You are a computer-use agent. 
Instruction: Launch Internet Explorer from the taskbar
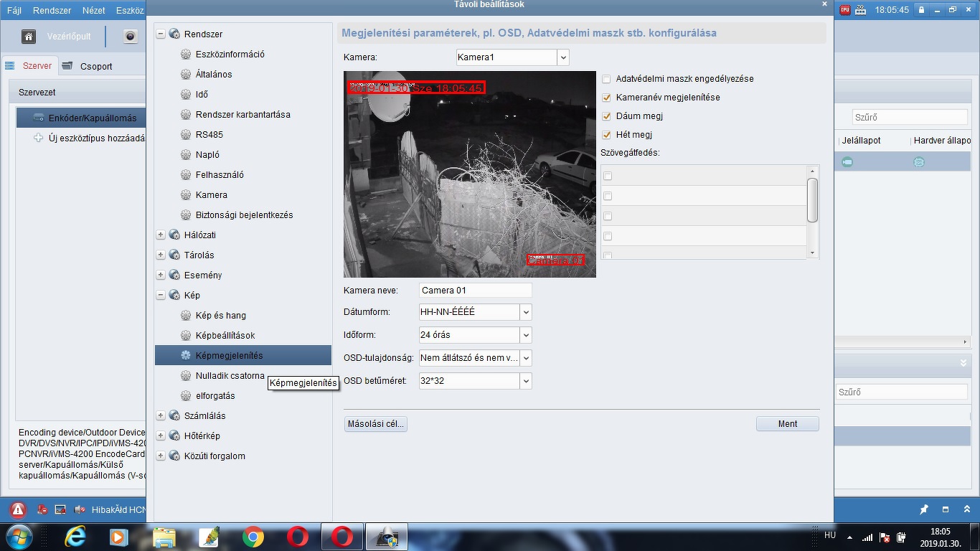click(75, 537)
